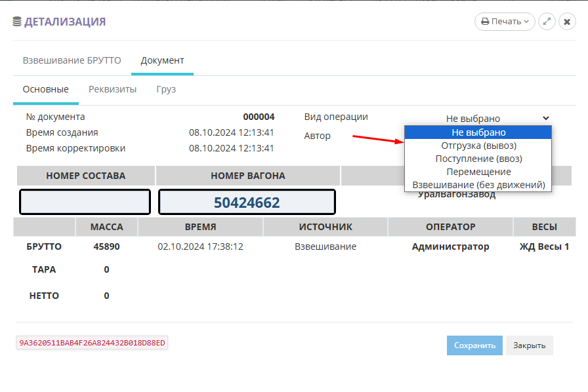Select Отгрузка (вывоз) option
The image size is (588, 392).
[478, 146]
